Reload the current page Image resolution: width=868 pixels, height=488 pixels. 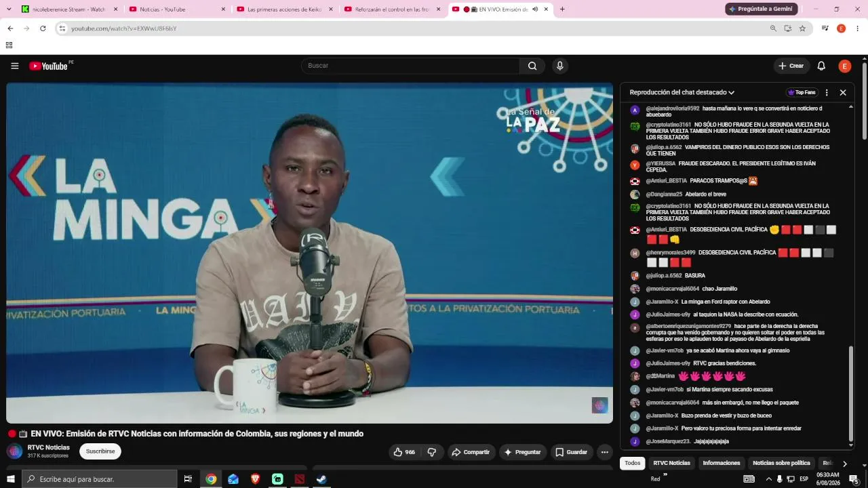[x=43, y=28]
